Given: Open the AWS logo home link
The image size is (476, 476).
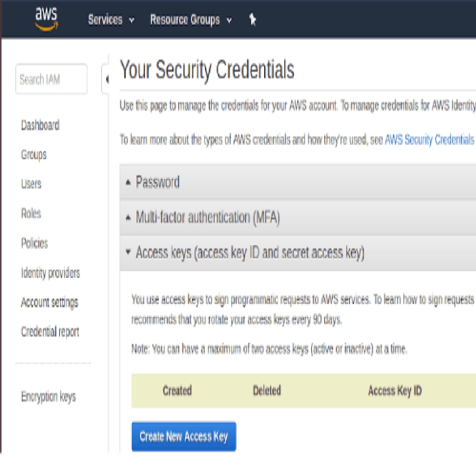Looking at the screenshot, I should [x=46, y=19].
